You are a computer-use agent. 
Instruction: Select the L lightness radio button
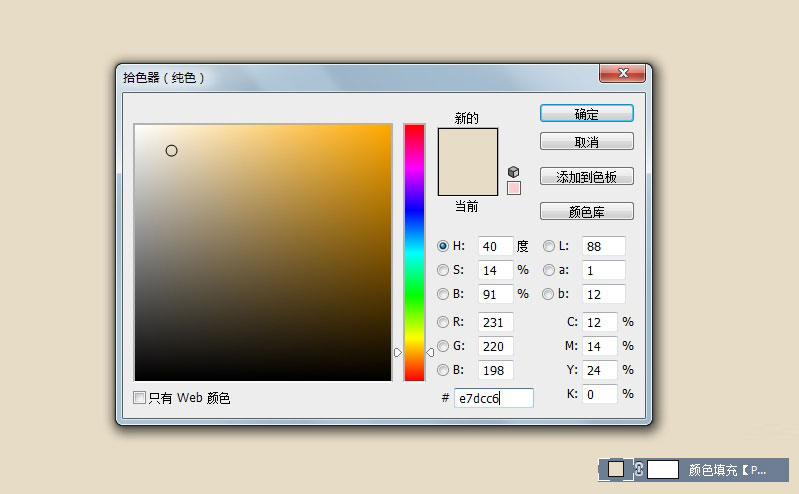[549, 246]
